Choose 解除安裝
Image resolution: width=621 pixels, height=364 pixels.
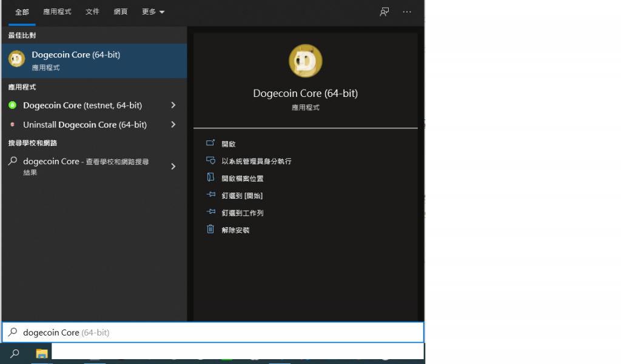pos(235,230)
